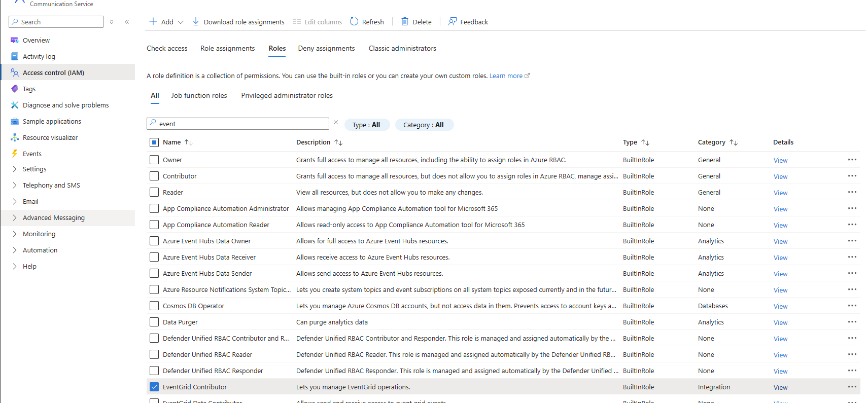Select Azure Resource Notifications System Topic role name
This screenshot has width=868, height=403.
pyautogui.click(x=227, y=289)
